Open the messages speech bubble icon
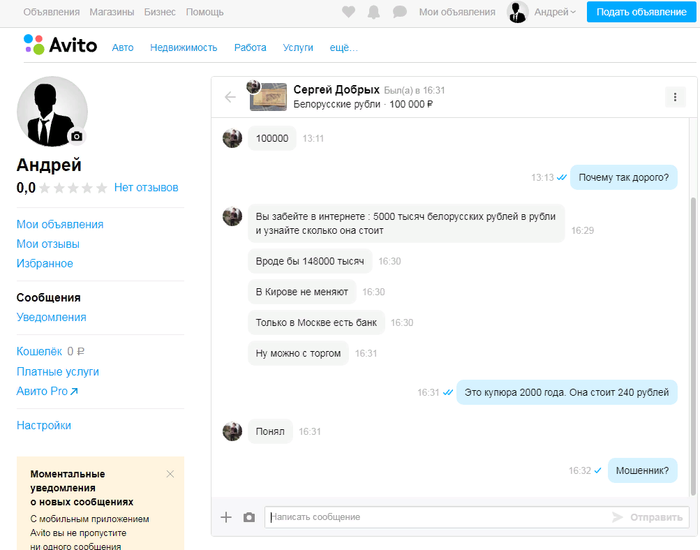This screenshot has height=550, width=700. coord(399,12)
